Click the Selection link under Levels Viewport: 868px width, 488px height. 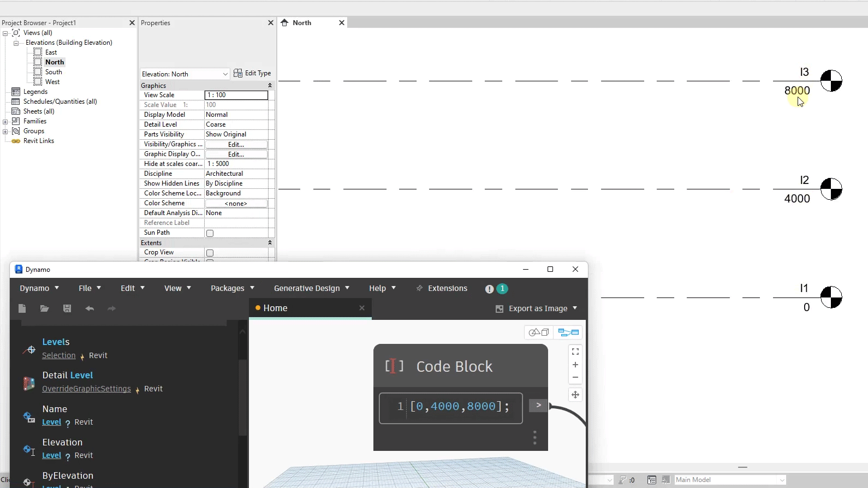click(x=59, y=355)
